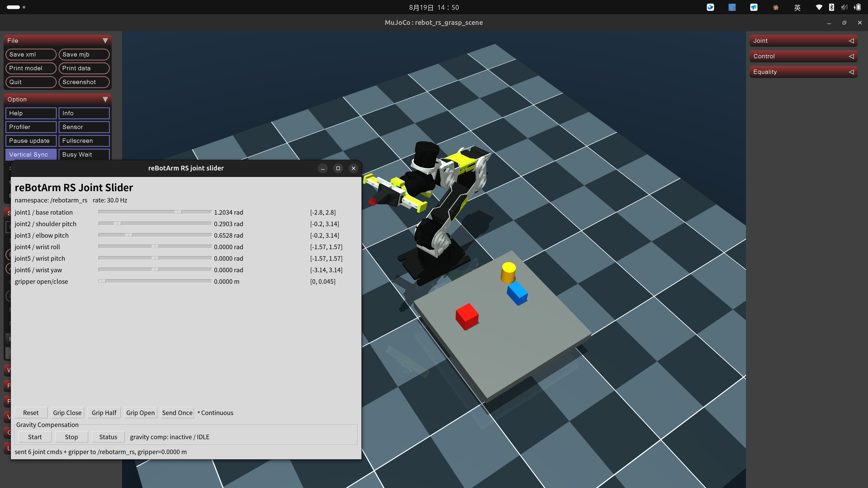Adjust the joint4 wrist roll slider
Image resolution: width=868 pixels, height=488 pixels.
pyautogui.click(x=155, y=247)
